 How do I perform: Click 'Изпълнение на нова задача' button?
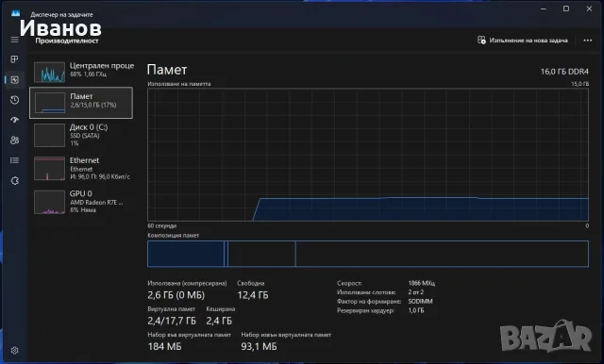(522, 40)
